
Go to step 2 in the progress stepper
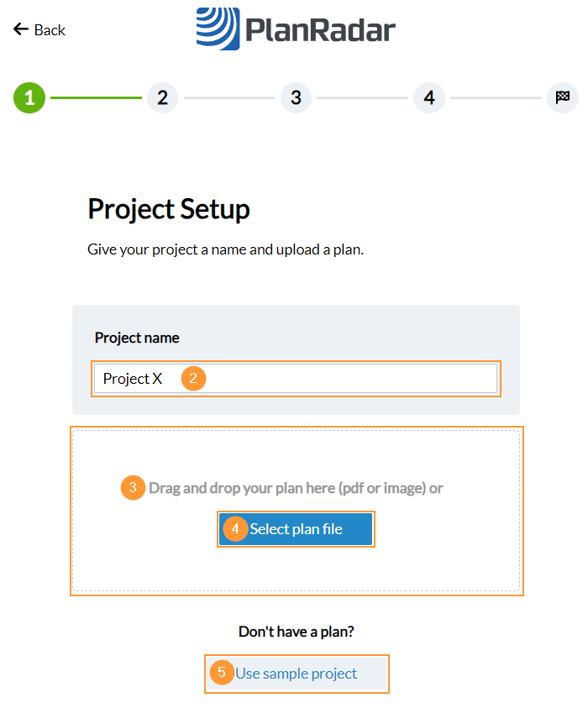pyautogui.click(x=162, y=97)
